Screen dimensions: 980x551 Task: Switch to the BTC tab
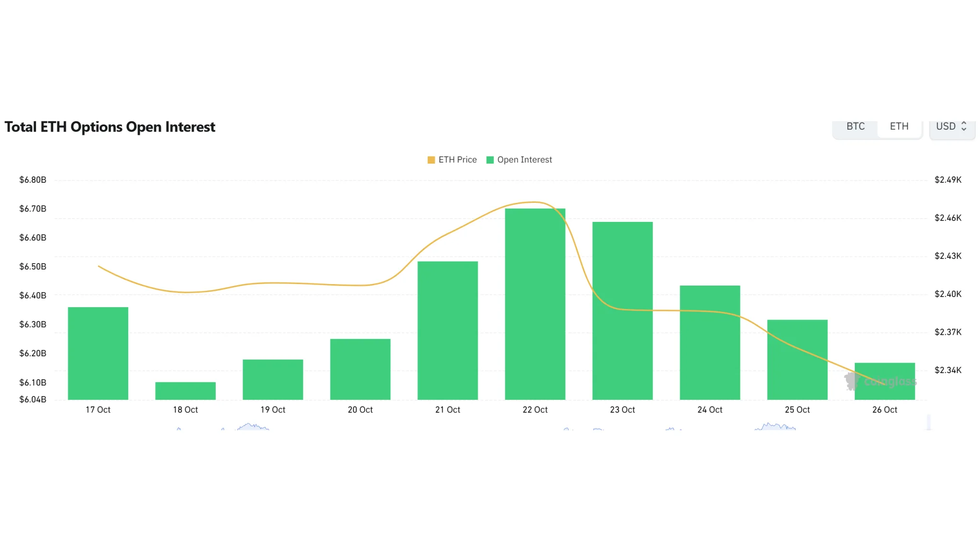click(856, 127)
